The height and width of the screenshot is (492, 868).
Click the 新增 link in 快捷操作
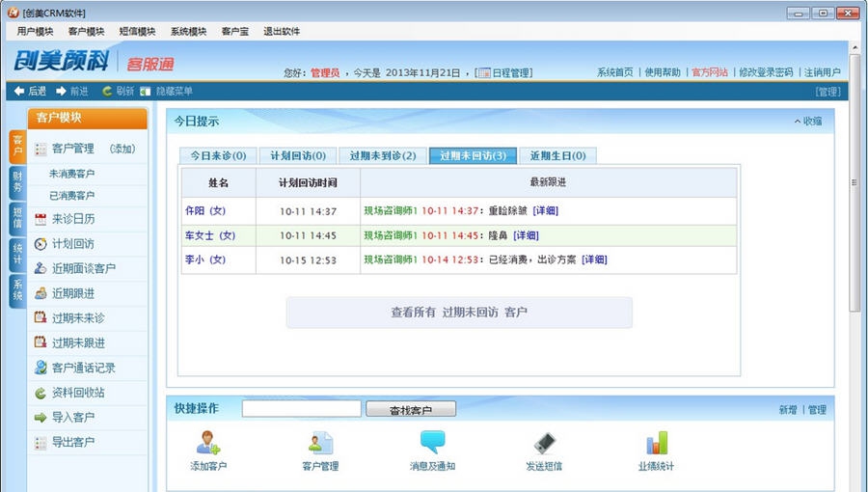tap(788, 410)
